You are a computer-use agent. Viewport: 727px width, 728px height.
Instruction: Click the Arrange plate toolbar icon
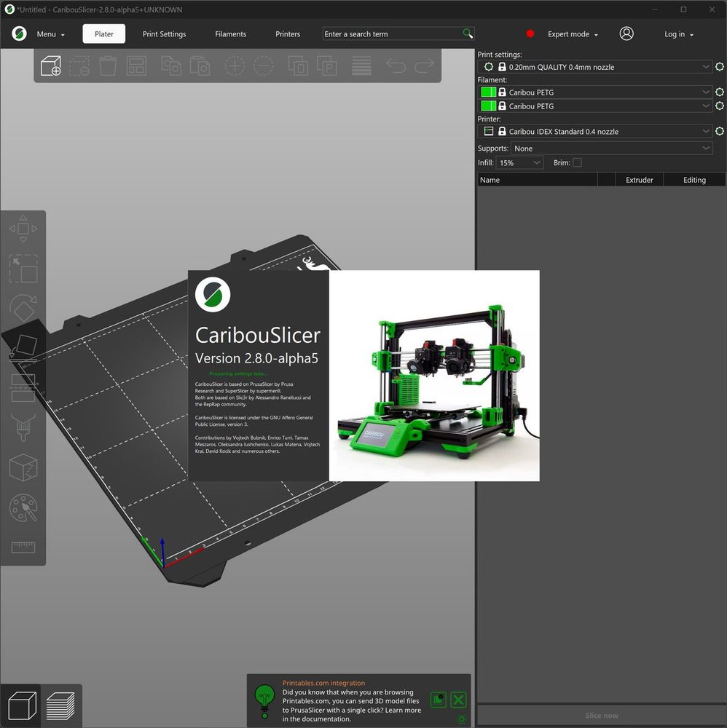point(136,66)
